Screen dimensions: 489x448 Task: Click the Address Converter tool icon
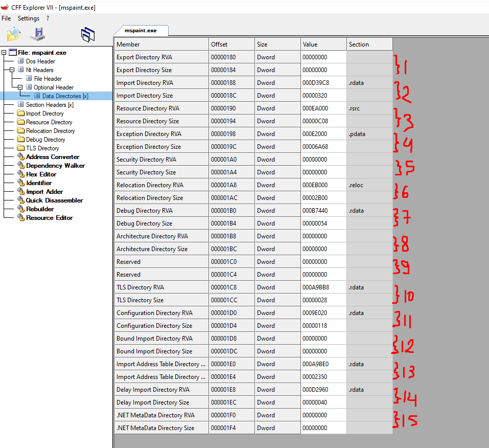click(x=21, y=156)
